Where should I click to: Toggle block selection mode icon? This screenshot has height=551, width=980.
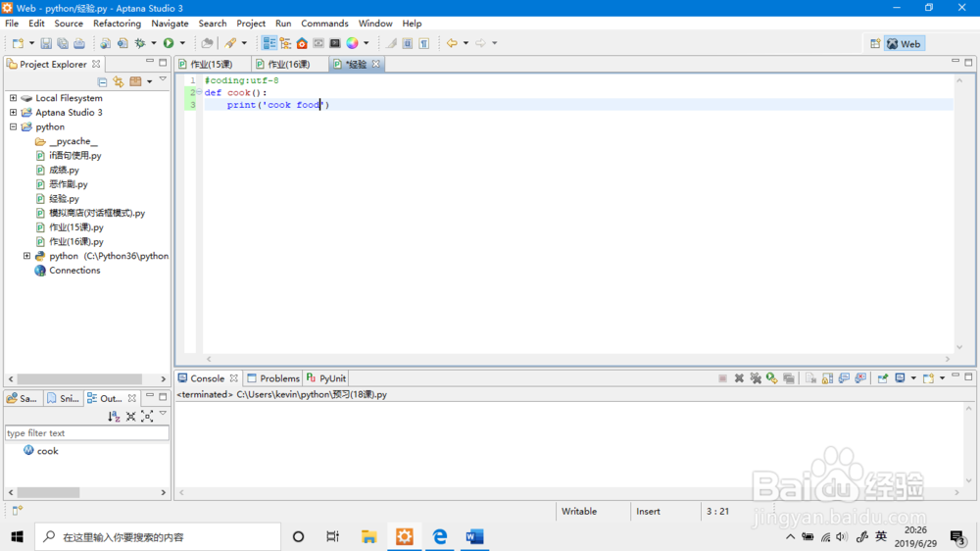(408, 43)
